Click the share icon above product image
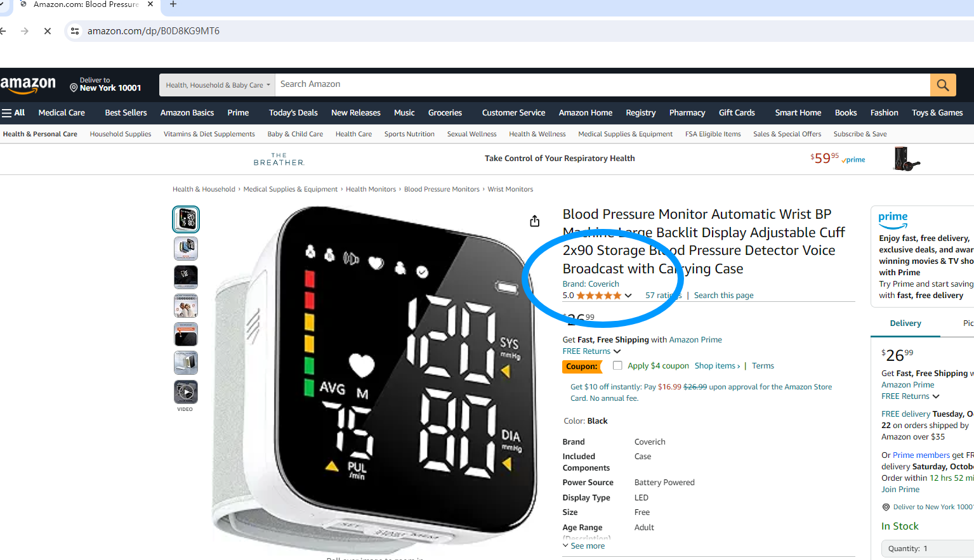 (535, 221)
